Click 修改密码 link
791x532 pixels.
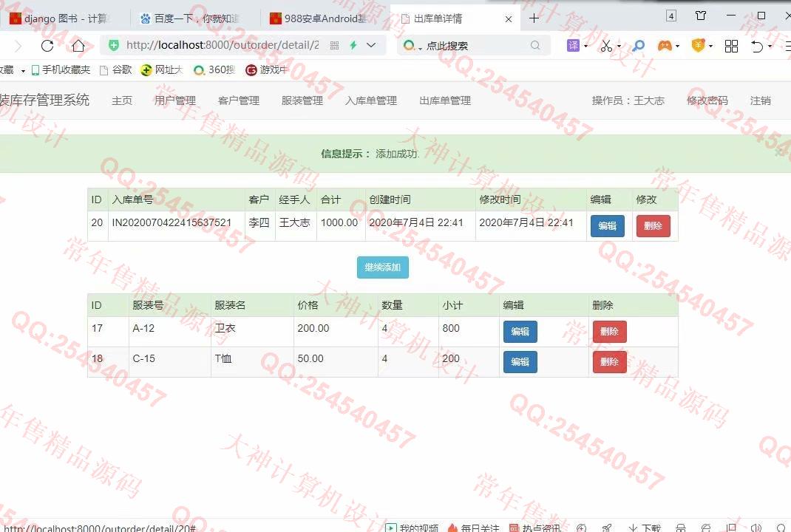click(x=707, y=100)
